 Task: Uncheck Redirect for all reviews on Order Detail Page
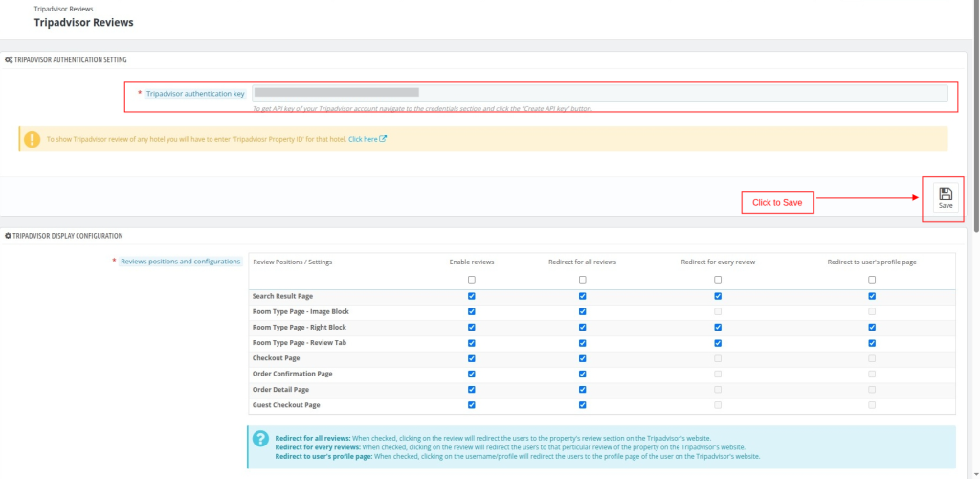tap(583, 390)
